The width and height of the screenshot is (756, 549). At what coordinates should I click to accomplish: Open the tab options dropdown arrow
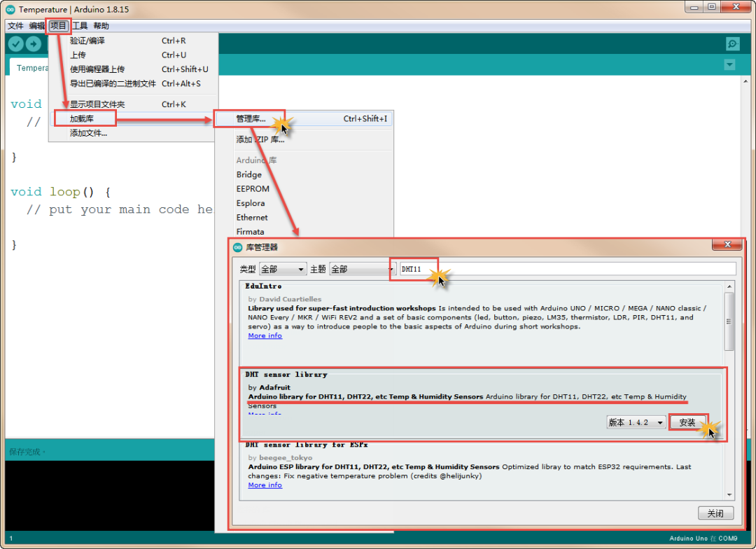729,65
